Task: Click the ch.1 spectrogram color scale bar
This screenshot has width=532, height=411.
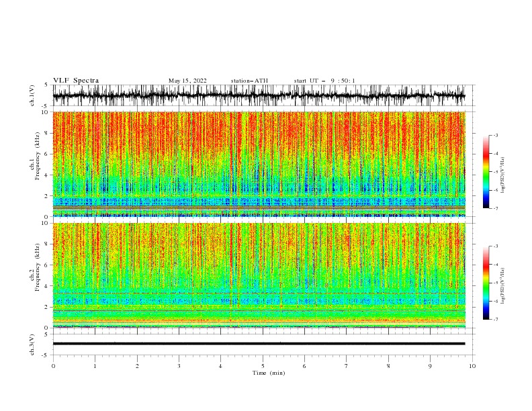Action: [486, 171]
